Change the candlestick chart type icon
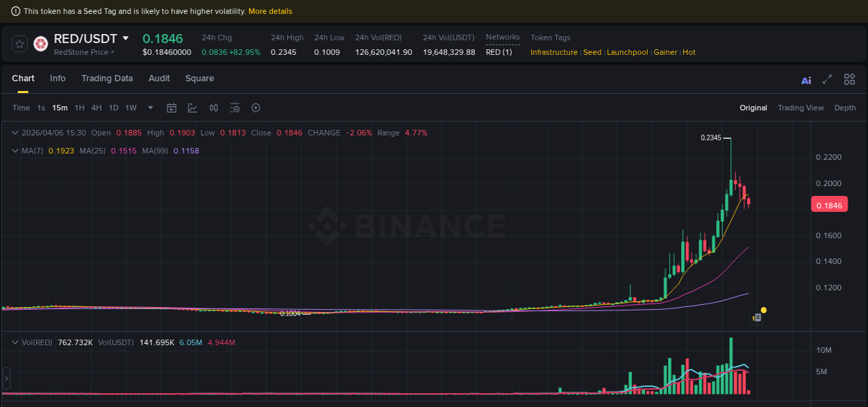This screenshot has height=407, width=868. [214, 108]
